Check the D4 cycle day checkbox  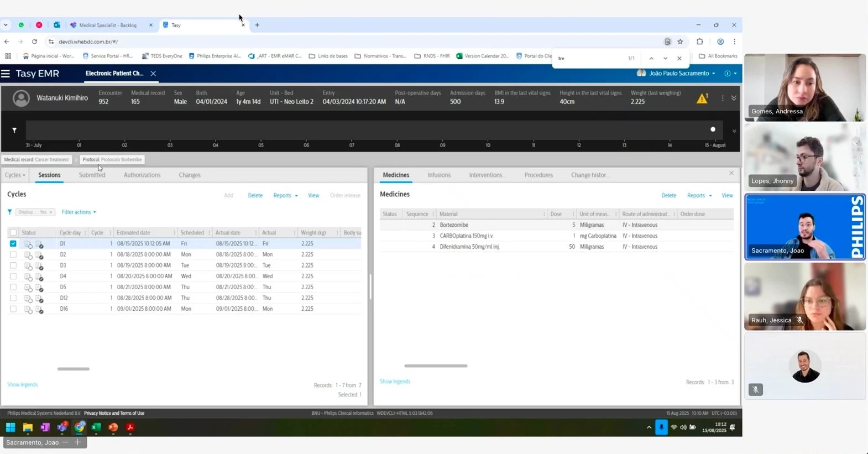point(13,276)
